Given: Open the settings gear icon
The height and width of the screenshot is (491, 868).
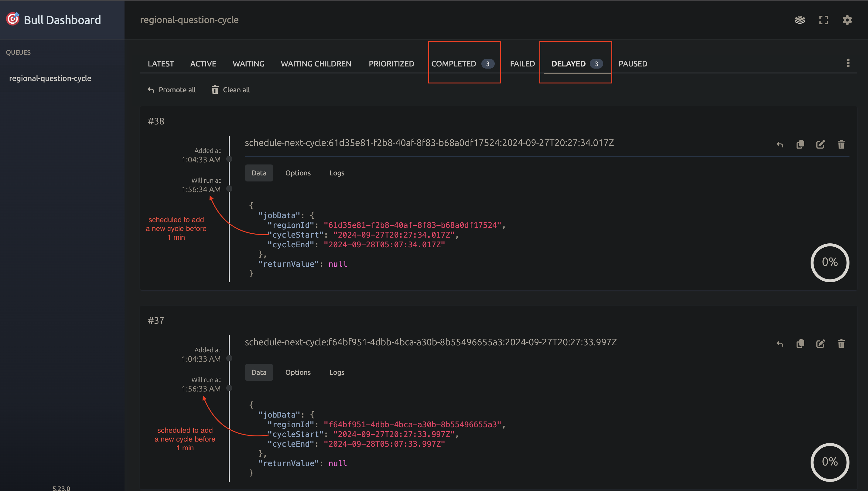Looking at the screenshot, I should [x=847, y=20].
